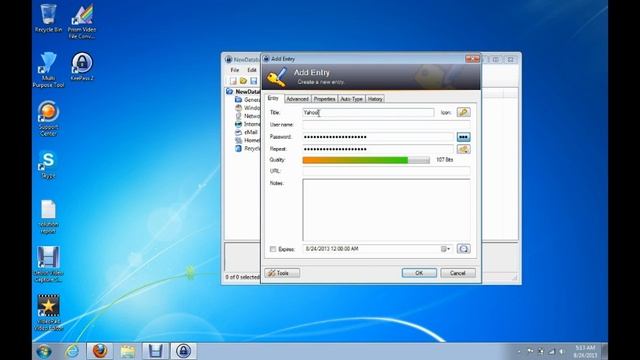This screenshot has height=360, width=640.
Task: Open the Edit menu in KeePass
Action: tap(252, 70)
